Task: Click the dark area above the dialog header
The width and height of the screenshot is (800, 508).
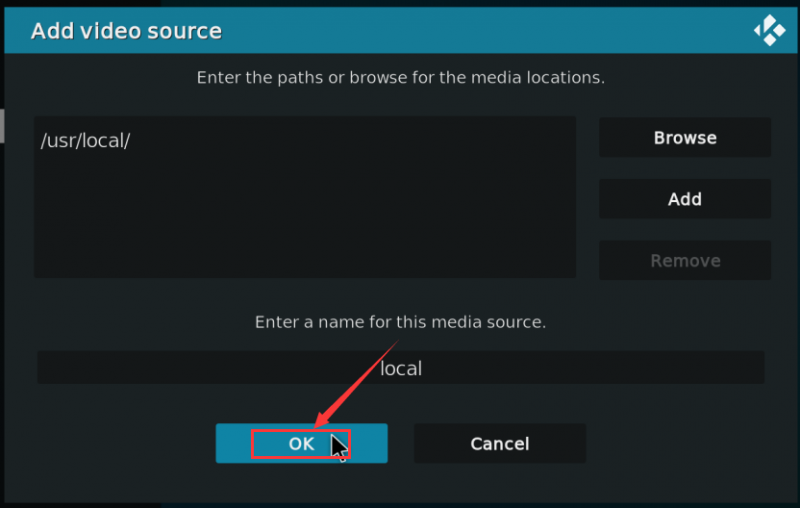Action: pyautogui.click(x=401, y=3)
